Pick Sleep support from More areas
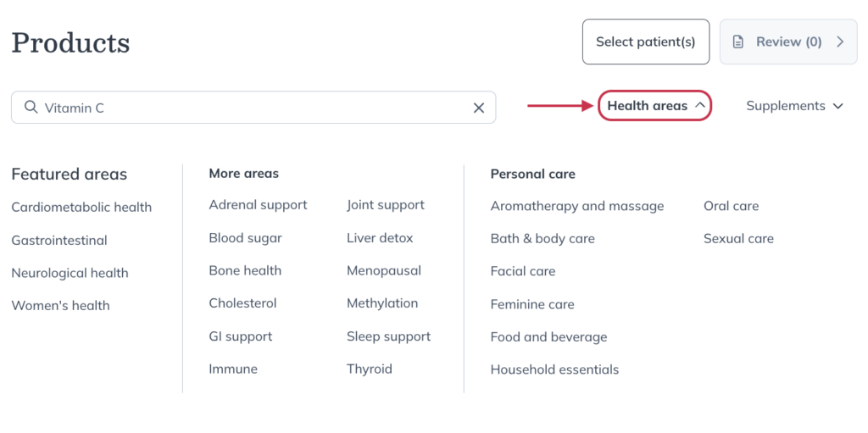 (388, 336)
